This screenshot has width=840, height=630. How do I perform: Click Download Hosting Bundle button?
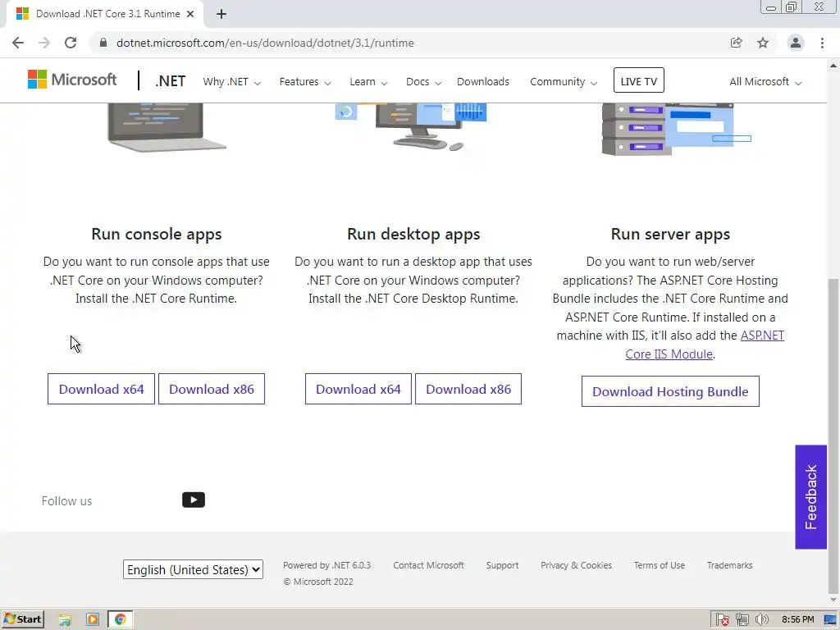(670, 391)
